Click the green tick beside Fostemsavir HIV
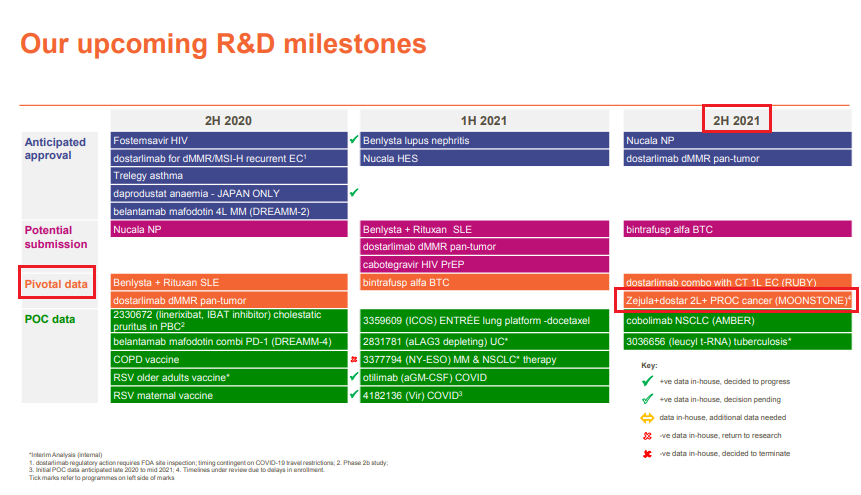 pos(354,140)
